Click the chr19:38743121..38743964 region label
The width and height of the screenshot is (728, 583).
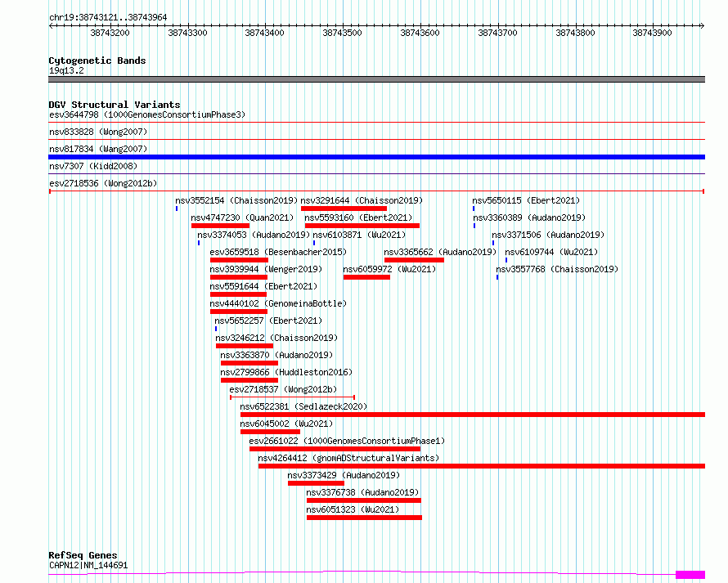tap(108, 18)
